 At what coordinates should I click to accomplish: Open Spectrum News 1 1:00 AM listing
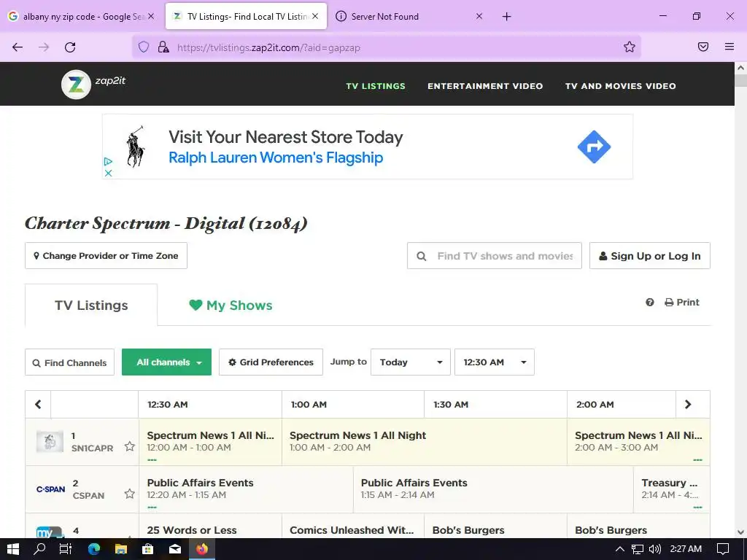425,441
